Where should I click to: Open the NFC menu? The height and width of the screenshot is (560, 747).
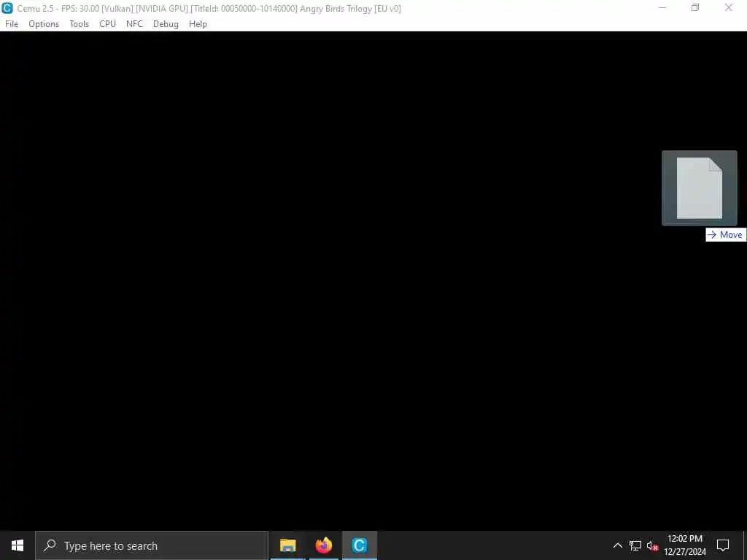click(134, 24)
